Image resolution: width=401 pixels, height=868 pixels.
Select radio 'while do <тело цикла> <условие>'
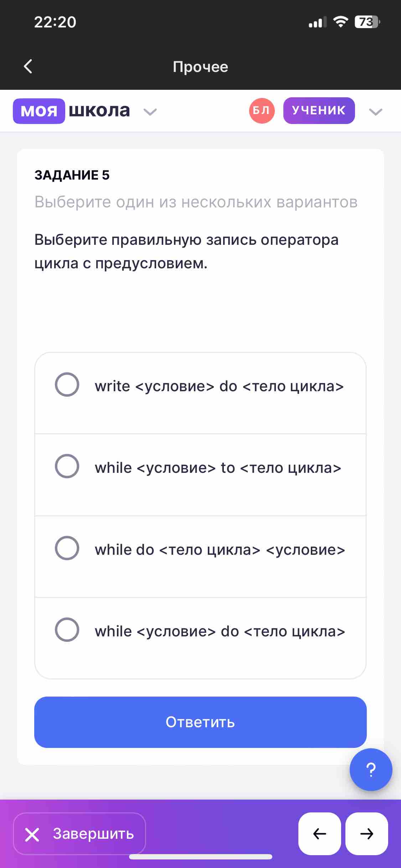pos(67,548)
